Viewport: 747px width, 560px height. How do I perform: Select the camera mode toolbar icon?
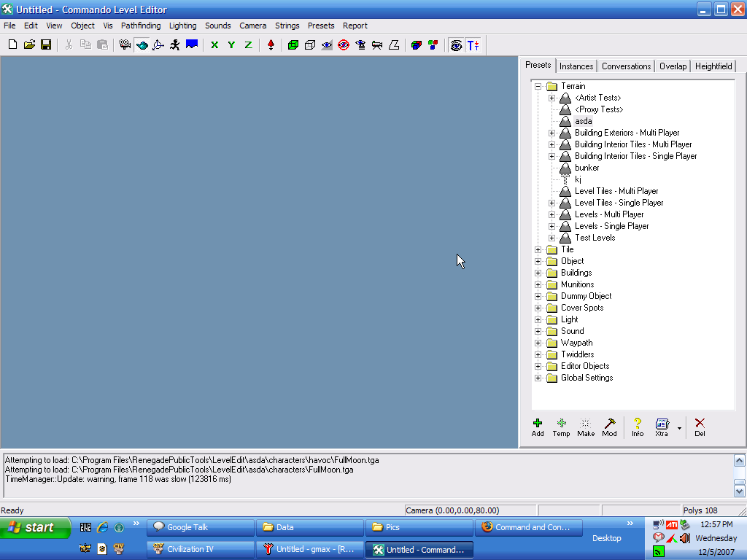(x=125, y=44)
